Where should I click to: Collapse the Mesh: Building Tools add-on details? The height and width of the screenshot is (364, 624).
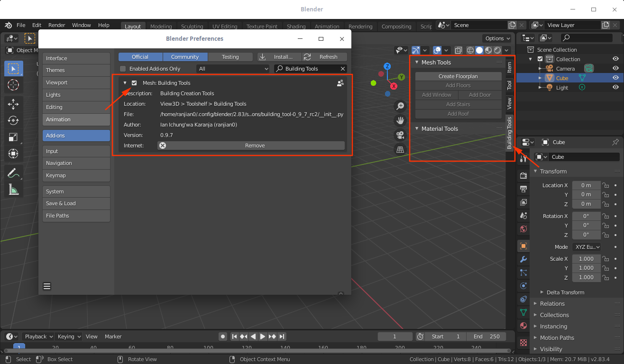click(x=125, y=83)
